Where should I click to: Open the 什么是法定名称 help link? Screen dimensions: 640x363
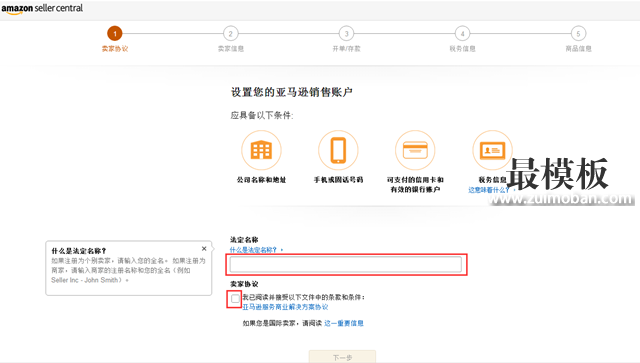253,250
